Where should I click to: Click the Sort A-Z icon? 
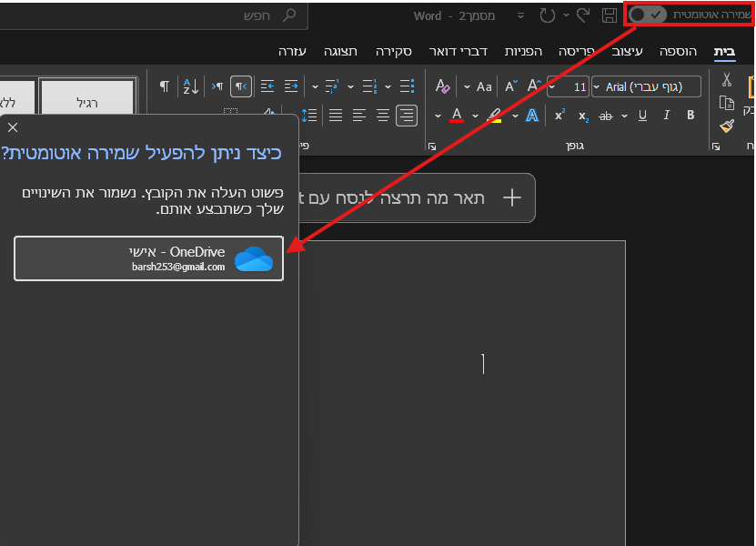pos(191,86)
